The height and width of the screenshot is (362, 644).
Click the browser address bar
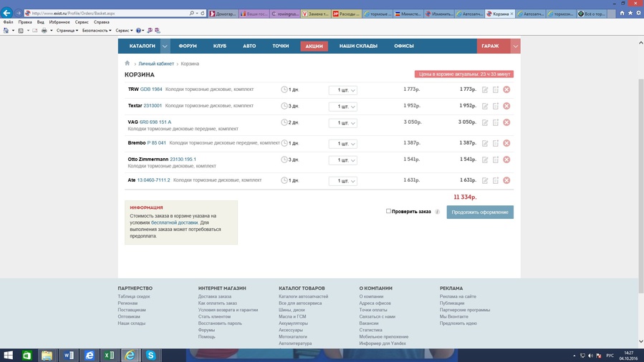(x=110, y=13)
